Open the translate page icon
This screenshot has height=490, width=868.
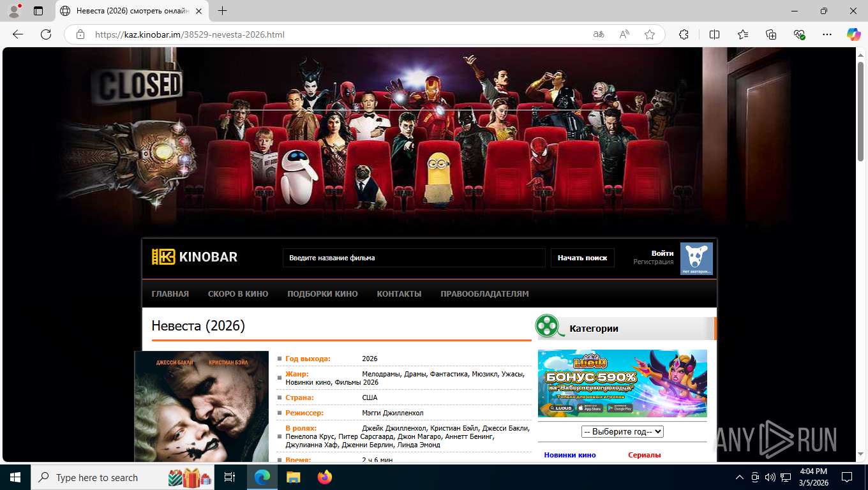coord(599,34)
